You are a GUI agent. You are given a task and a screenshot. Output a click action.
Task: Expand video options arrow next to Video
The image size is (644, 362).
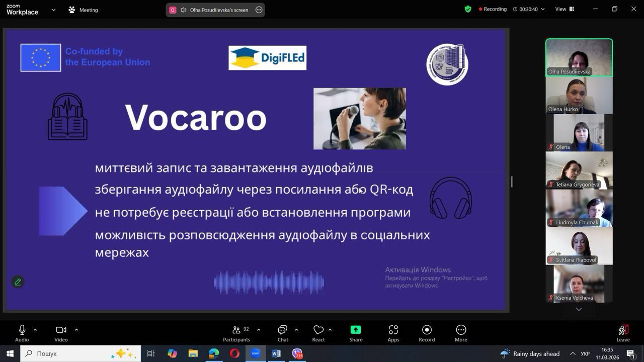(x=76, y=330)
